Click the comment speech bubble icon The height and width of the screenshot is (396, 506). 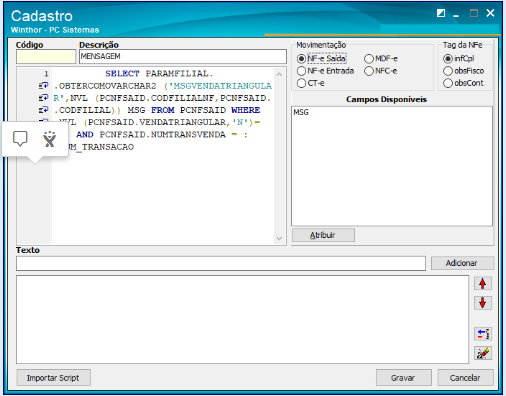20,138
